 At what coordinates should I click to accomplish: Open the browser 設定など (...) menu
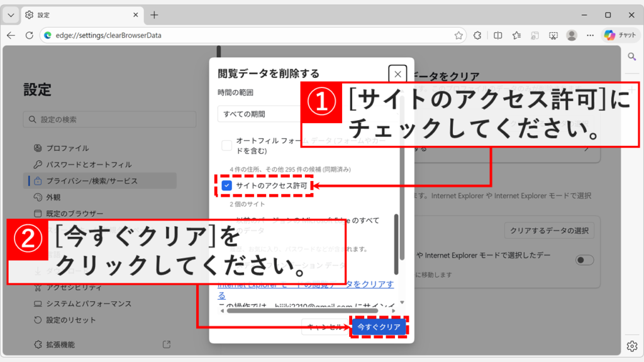pyautogui.click(x=589, y=35)
